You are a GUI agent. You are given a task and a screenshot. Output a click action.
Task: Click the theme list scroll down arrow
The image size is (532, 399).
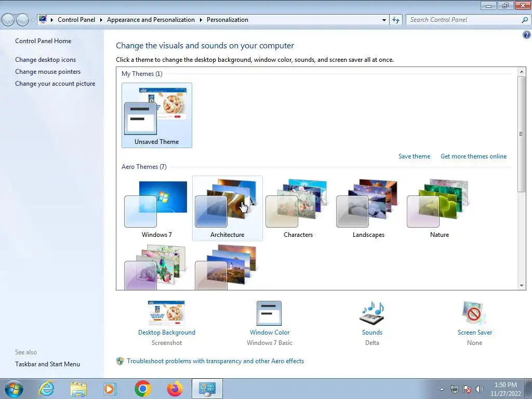point(522,286)
